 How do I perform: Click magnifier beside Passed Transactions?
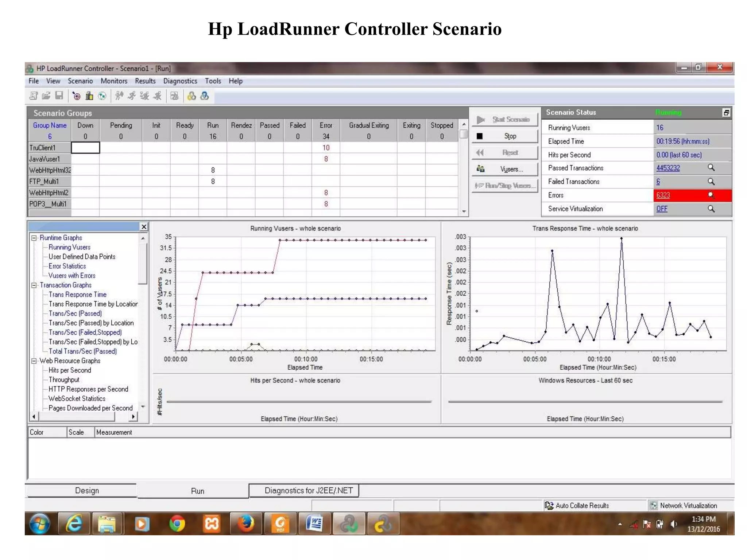tap(711, 168)
